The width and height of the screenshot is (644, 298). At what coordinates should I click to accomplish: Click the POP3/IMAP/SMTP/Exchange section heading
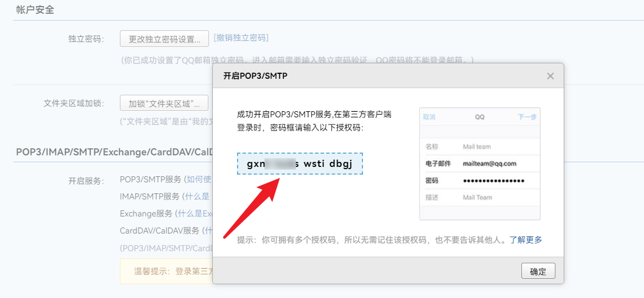(114, 151)
